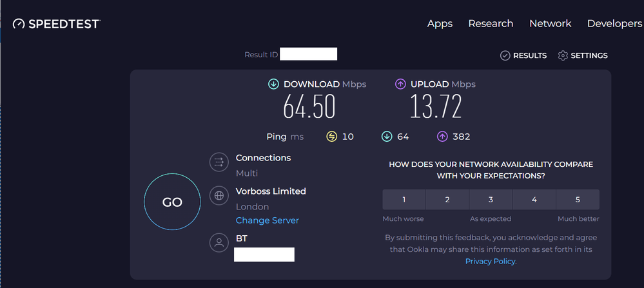
Task: Rate network availability as 4
Action: click(x=534, y=200)
